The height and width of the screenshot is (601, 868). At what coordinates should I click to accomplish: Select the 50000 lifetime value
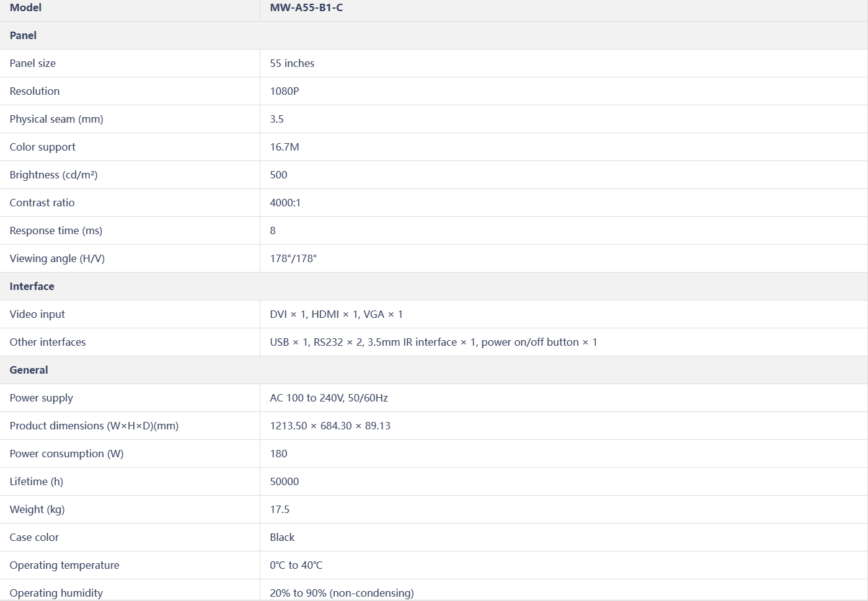coord(285,482)
